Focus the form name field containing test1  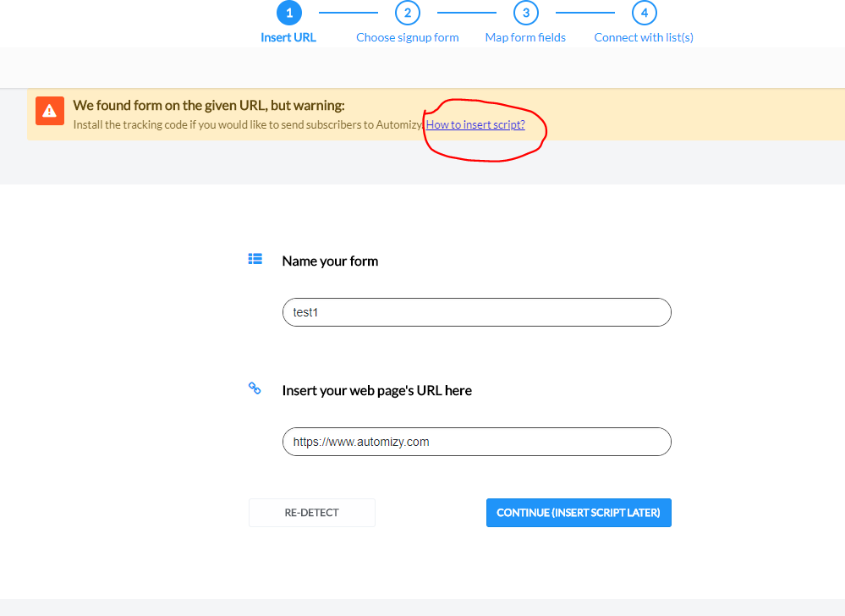point(477,312)
